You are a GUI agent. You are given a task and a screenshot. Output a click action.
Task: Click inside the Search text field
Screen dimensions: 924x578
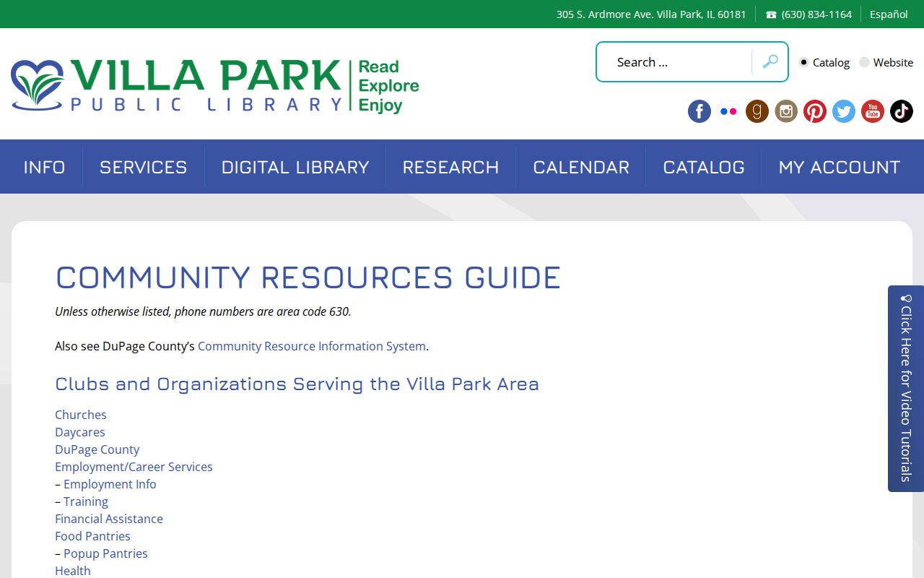point(675,62)
